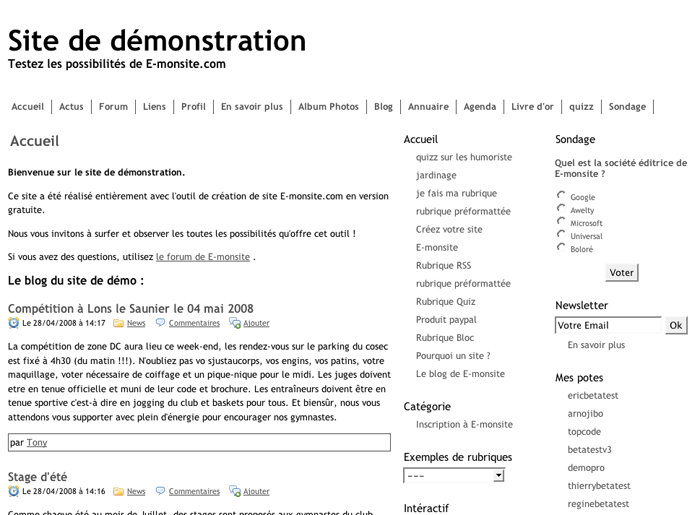Open topcode friend link
The height and width of the screenshot is (515, 700).
(584, 432)
